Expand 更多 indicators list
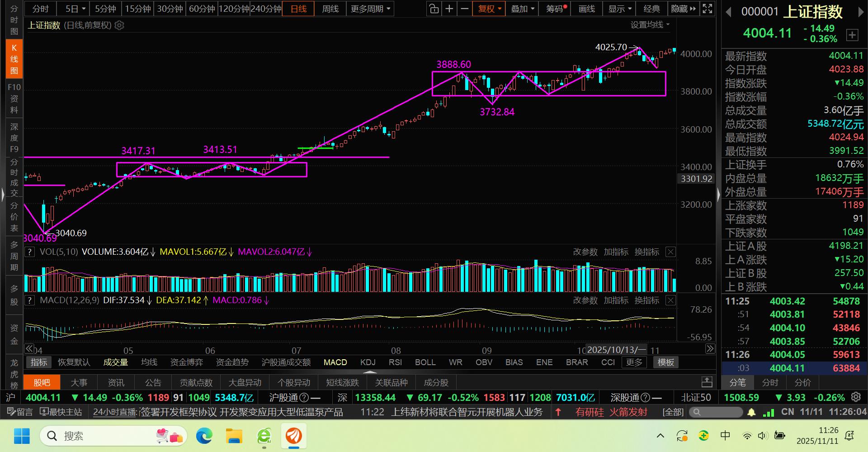868x452 pixels. (x=634, y=362)
